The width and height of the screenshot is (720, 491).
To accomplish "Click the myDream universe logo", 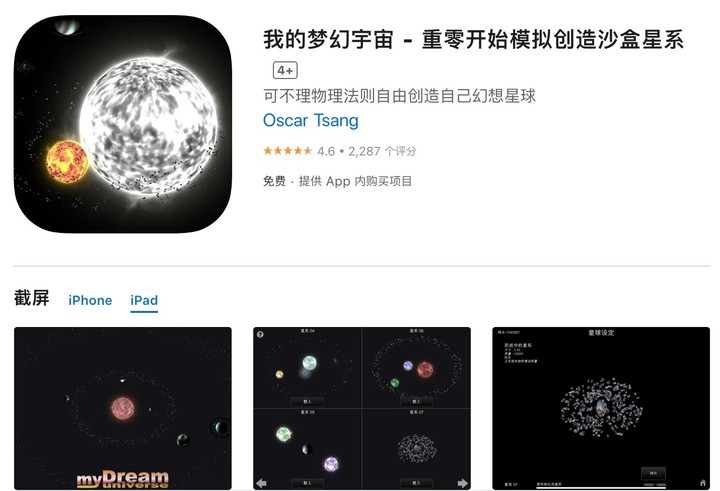I will click(x=123, y=479).
